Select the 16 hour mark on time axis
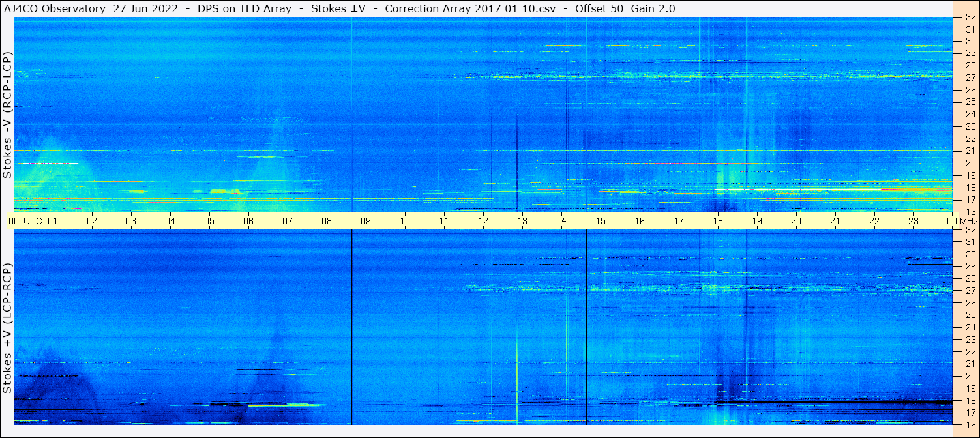 point(640,221)
